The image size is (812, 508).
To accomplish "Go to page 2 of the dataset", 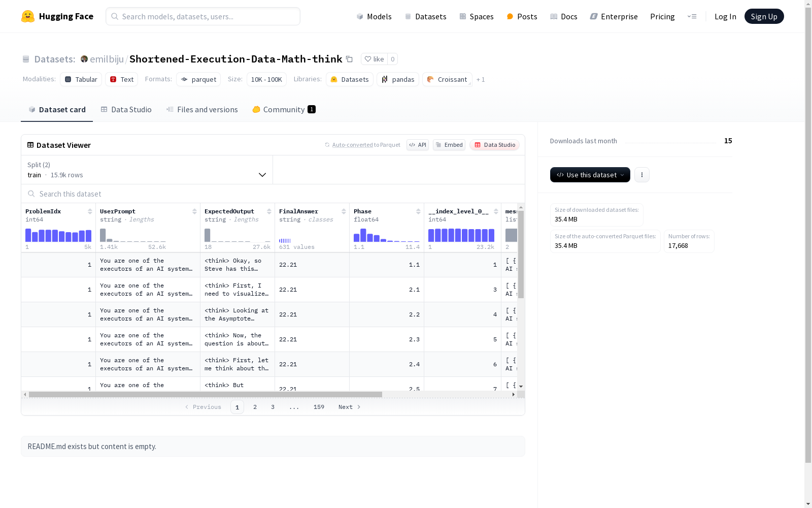I will coord(255,407).
